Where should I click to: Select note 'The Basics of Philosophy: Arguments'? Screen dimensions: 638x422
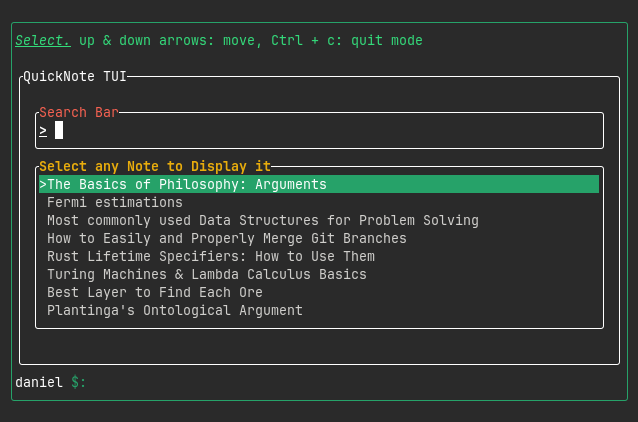point(319,184)
